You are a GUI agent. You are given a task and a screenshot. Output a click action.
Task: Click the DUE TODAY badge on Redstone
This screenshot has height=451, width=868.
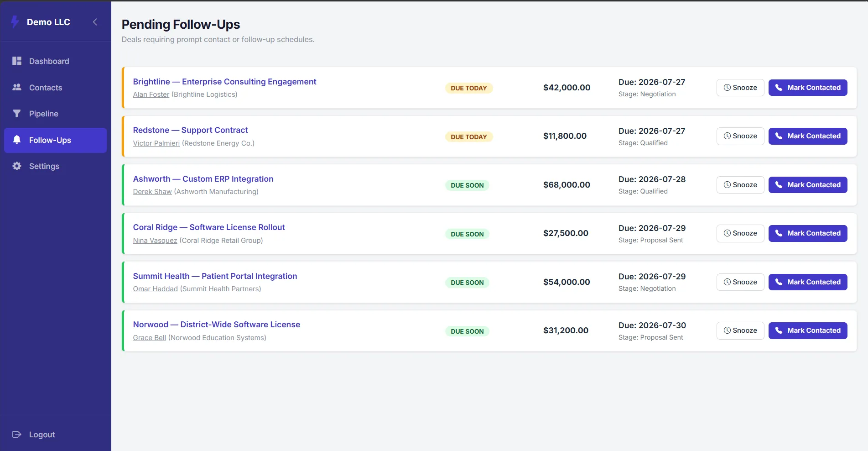point(468,137)
